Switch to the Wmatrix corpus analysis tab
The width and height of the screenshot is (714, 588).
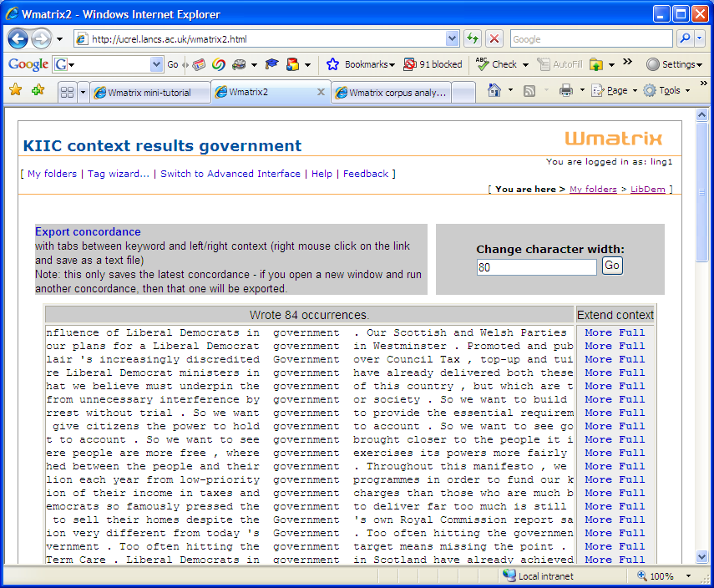[x=392, y=93]
